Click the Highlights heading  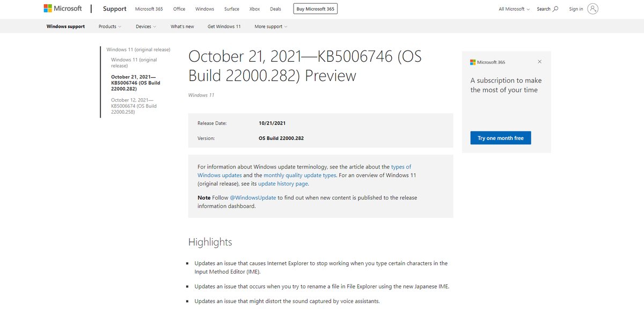[x=210, y=242]
